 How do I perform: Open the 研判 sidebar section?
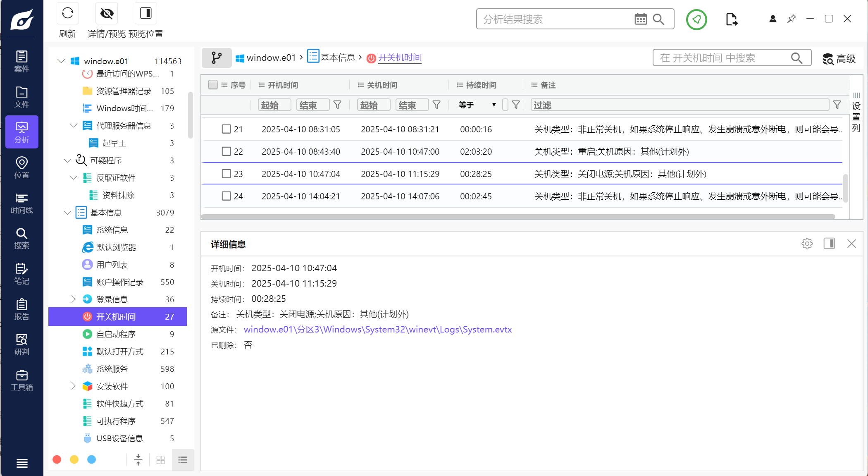[22, 344]
